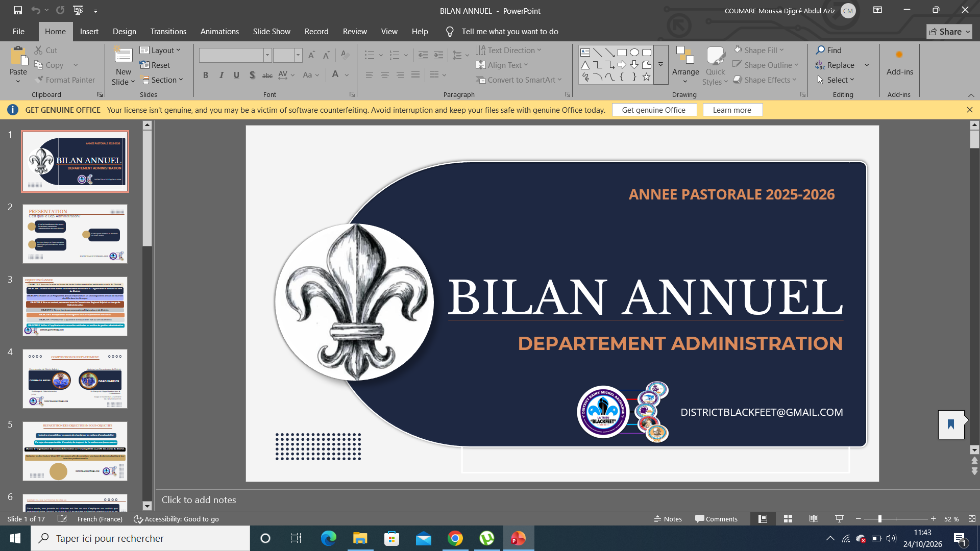Apply strikethrough formatting

pos(267,75)
